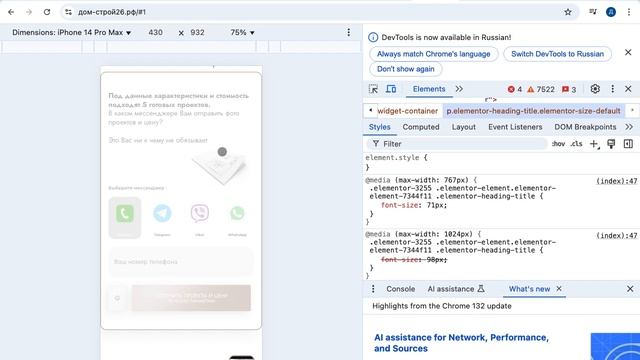Open the drawer three-dot menu
This screenshot has width=640, height=360.
(373, 289)
